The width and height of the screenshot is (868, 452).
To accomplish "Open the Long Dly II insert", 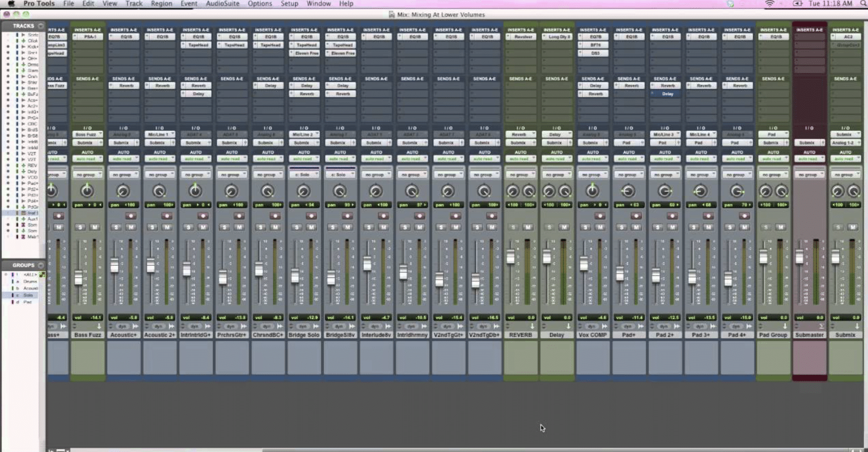I will pos(557,37).
